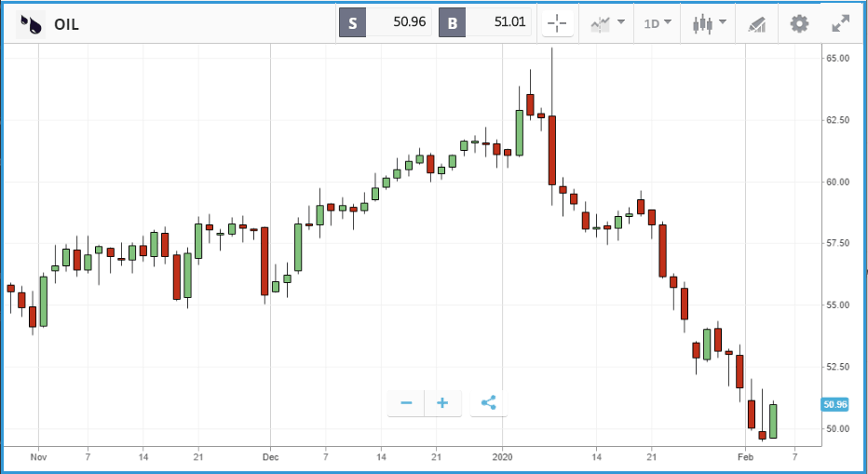The height and width of the screenshot is (474, 868).
Task: Expand the chart type dropdown arrow
Action: click(x=723, y=22)
